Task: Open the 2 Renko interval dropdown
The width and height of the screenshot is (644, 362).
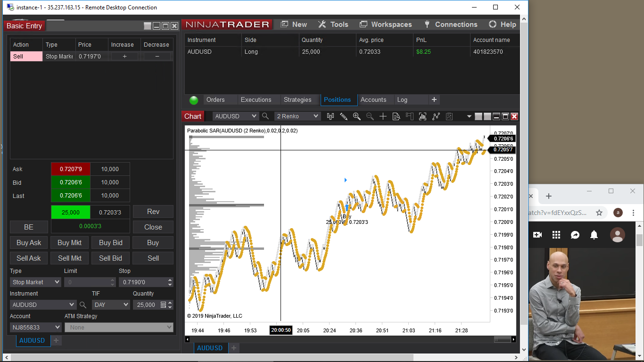Action: (x=297, y=116)
